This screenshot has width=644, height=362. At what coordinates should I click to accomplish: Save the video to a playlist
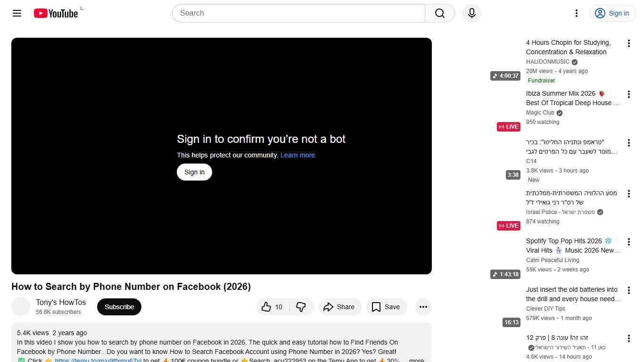[386, 307]
